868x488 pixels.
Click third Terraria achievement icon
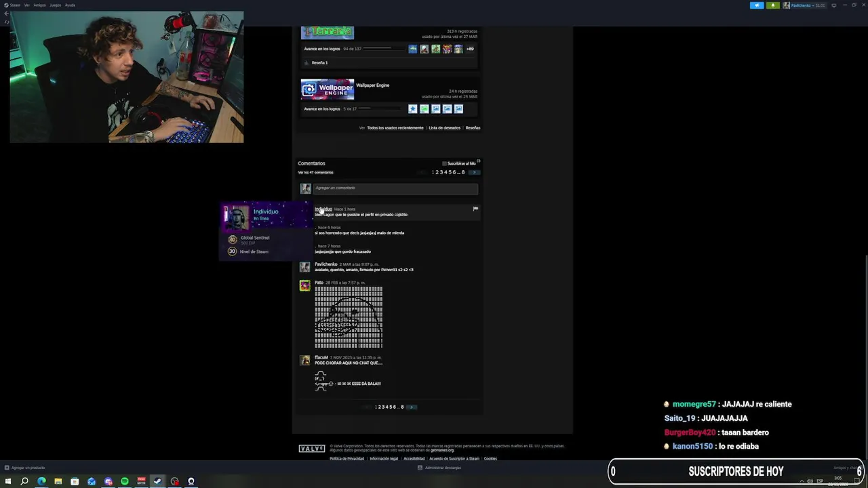point(435,49)
